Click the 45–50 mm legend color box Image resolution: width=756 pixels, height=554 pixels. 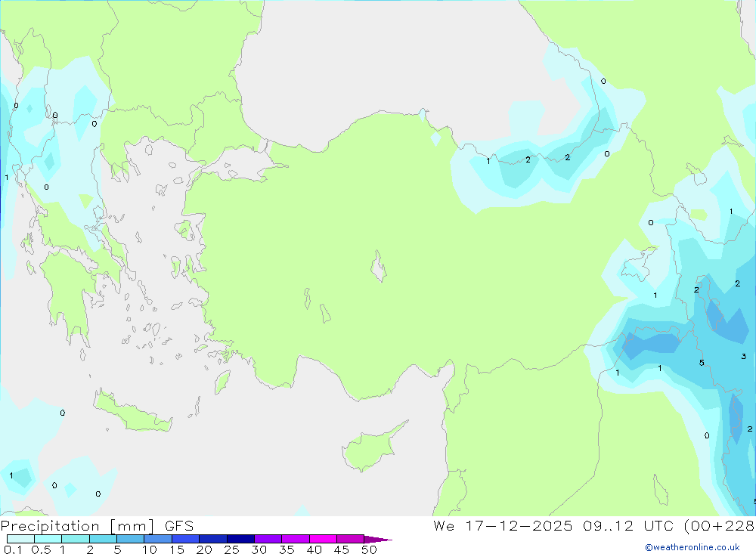pos(351,539)
